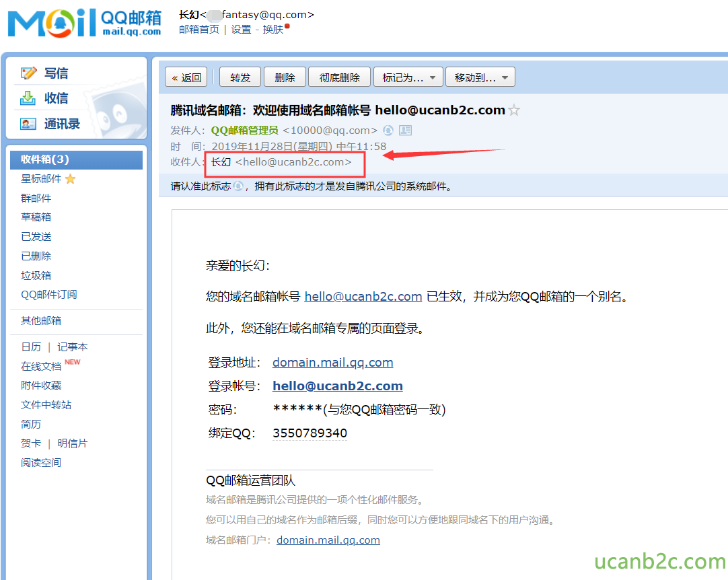Open 贺卡 greeting cards
The width and height of the screenshot is (728, 580).
(31, 443)
